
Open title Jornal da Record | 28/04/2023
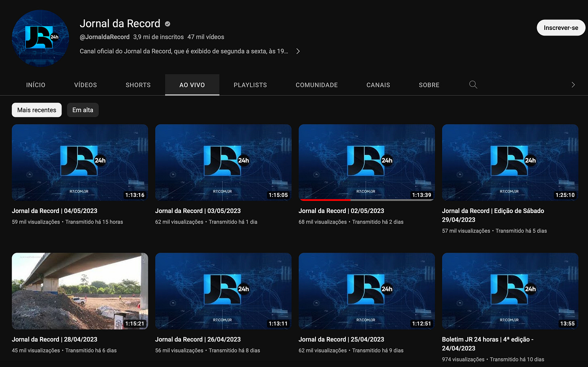55,340
